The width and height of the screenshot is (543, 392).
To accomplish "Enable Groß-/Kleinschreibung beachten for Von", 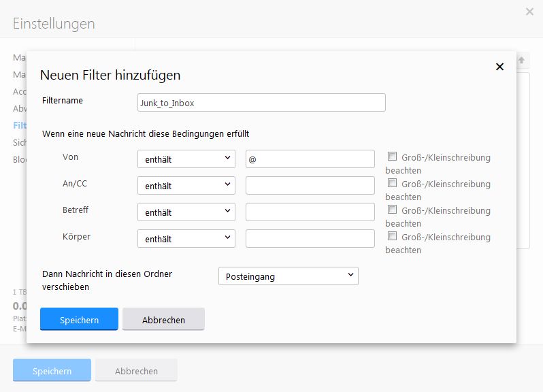I will [x=392, y=157].
